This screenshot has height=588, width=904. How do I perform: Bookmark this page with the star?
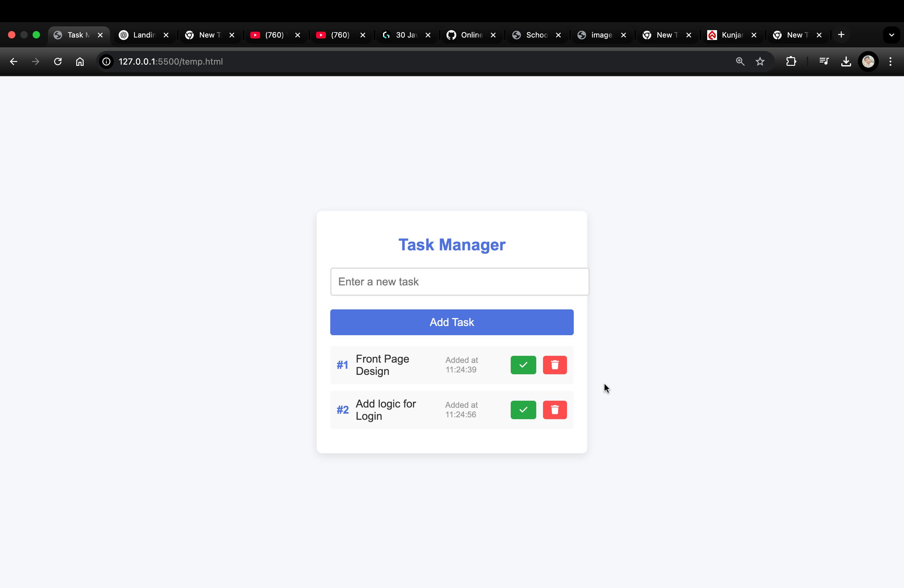pos(760,61)
